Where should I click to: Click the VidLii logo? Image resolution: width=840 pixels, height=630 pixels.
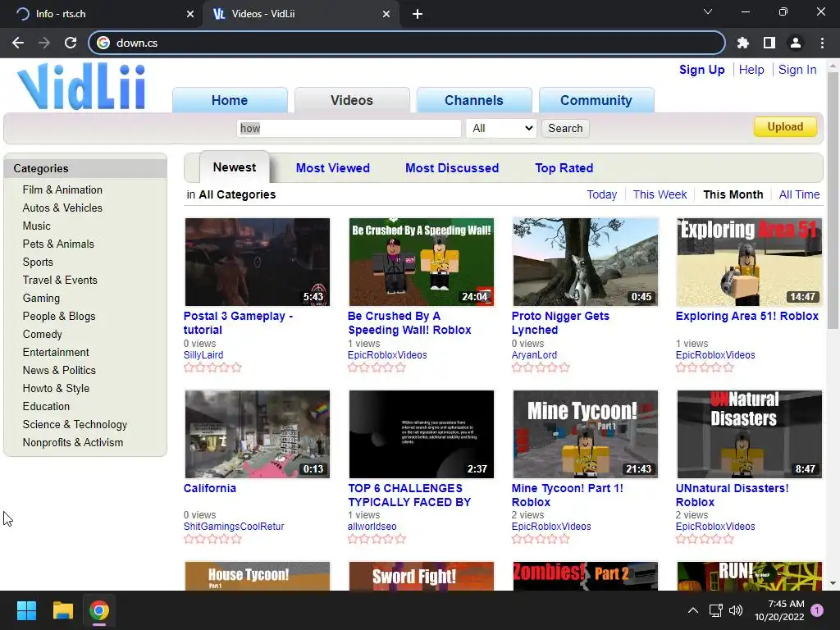click(x=81, y=86)
